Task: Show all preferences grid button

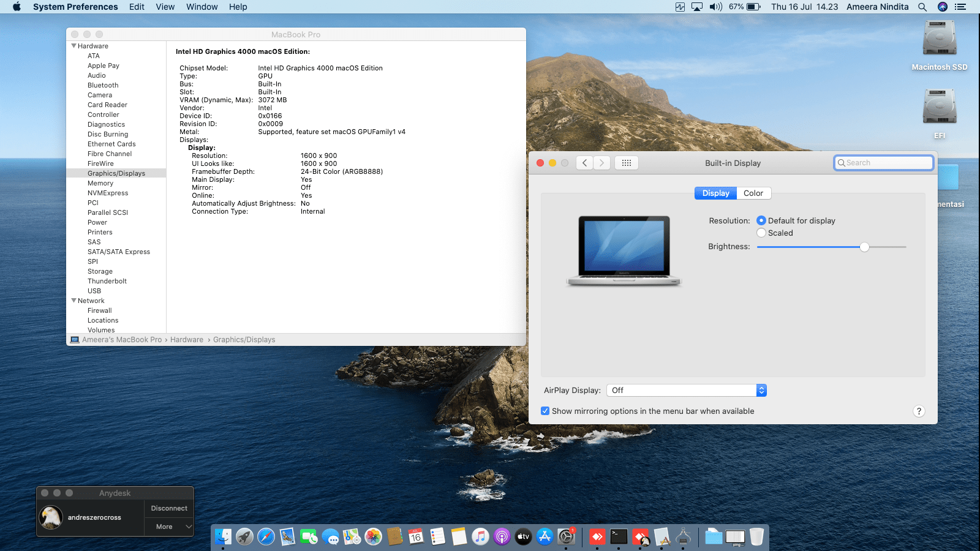Action: pos(627,163)
